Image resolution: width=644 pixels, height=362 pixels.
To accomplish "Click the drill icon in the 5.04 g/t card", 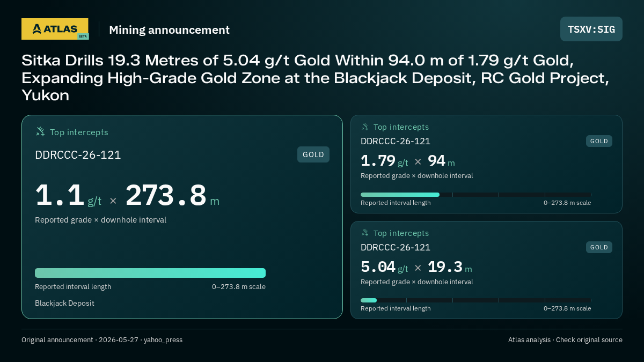I will click(x=365, y=233).
